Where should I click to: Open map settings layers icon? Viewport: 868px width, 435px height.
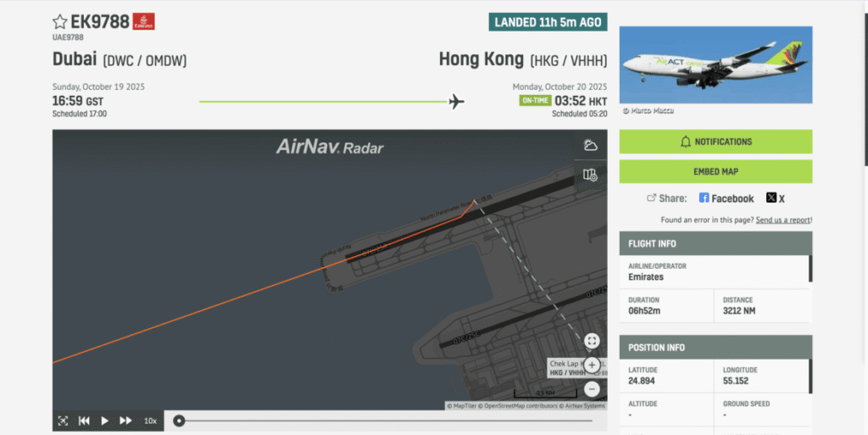pyautogui.click(x=591, y=175)
